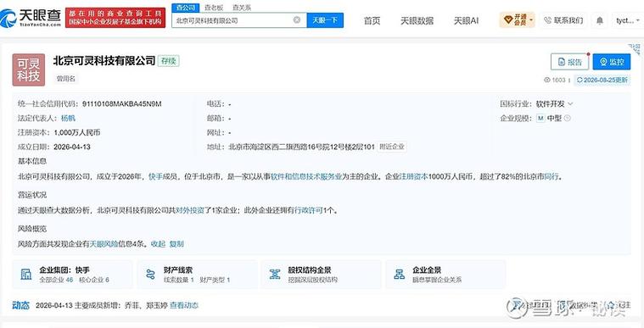Select the 查公司 tab
This screenshot has width=644, height=328.
coord(185,8)
